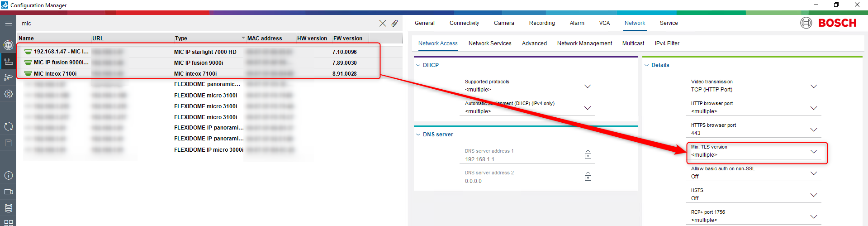The width and height of the screenshot is (868, 226).
Task: Select the MIC IP fusion 9000i device
Action: (x=61, y=63)
